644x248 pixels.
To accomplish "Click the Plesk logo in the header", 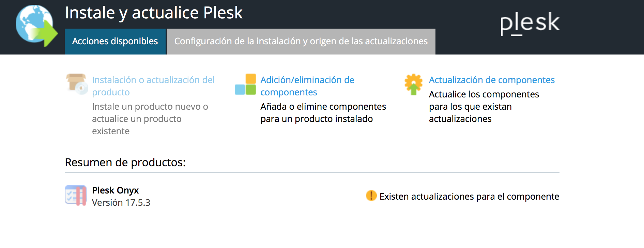I will [530, 23].
